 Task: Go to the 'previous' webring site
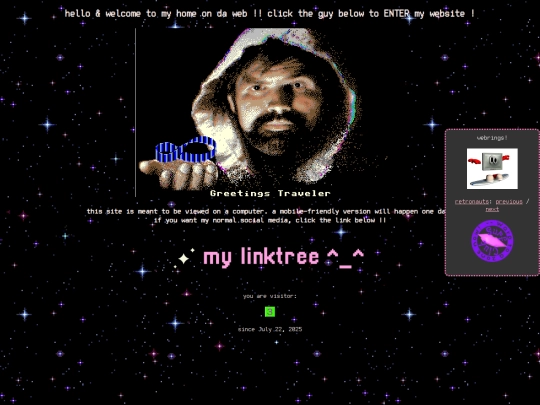(x=509, y=201)
